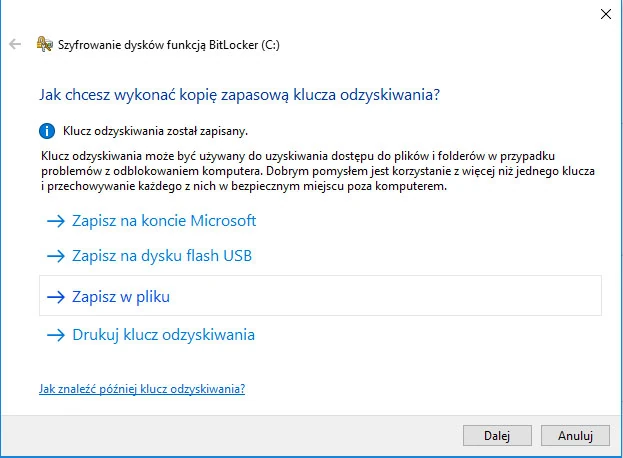623x458 pixels.
Task: Click the arrow beside Zapisz w pliku
Action: tap(56, 297)
